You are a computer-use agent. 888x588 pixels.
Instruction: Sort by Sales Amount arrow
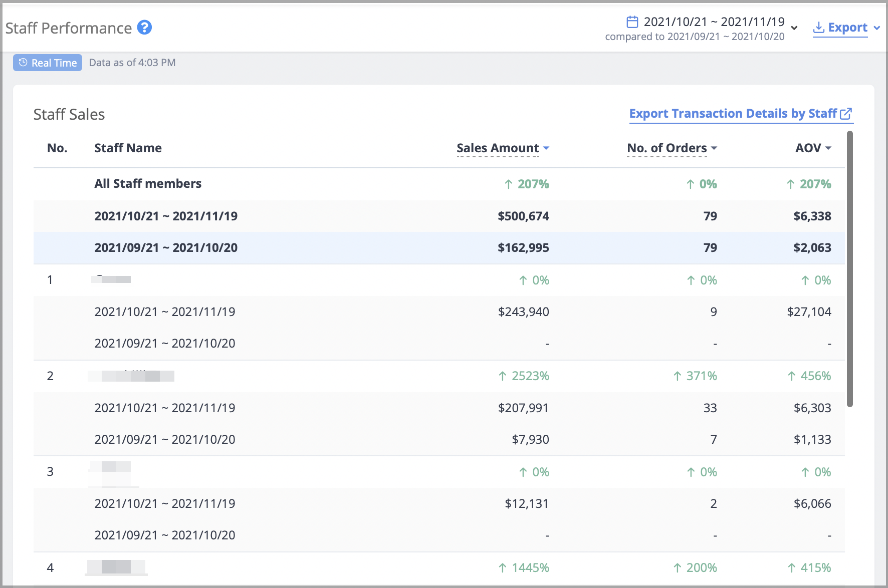[546, 148]
